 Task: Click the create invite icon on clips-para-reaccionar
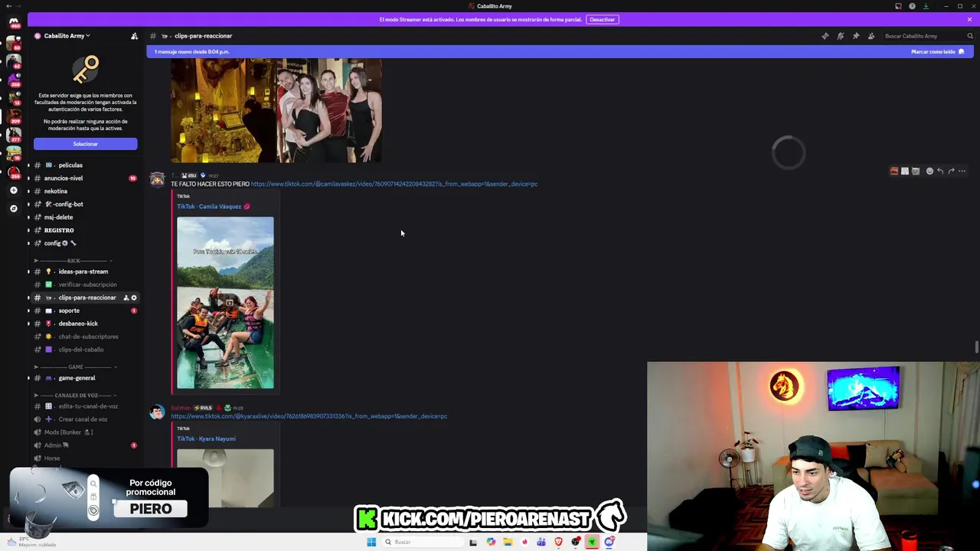[x=126, y=298]
